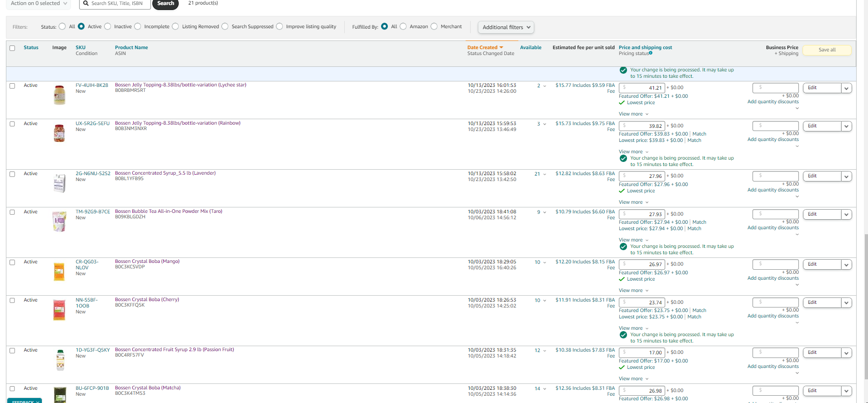This screenshot has width=868, height=403.
Task: Choose the Active status filter
Action: pyautogui.click(x=81, y=26)
